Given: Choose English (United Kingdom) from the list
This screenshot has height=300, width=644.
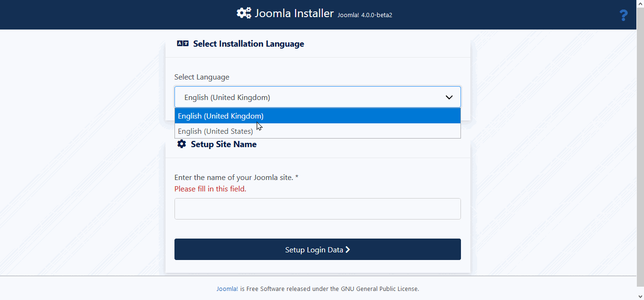Looking at the screenshot, I should point(221,116).
